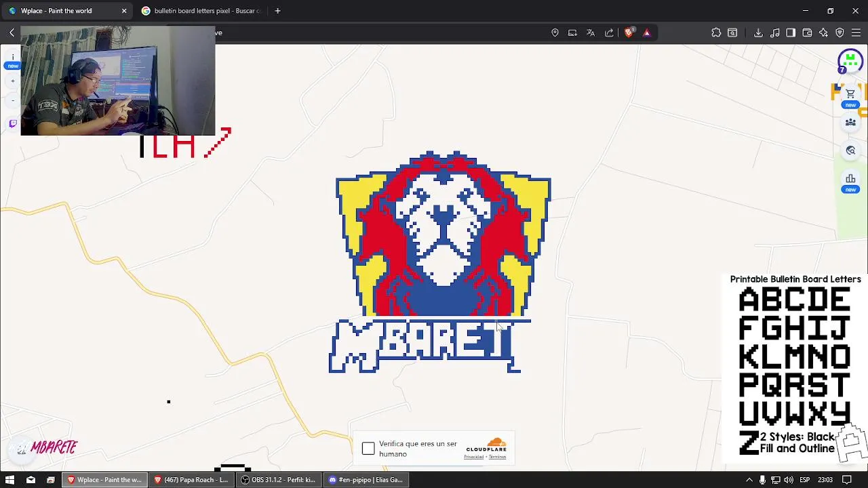Open the volume speaker tray icon
The height and width of the screenshot is (488, 868).
[789, 480]
